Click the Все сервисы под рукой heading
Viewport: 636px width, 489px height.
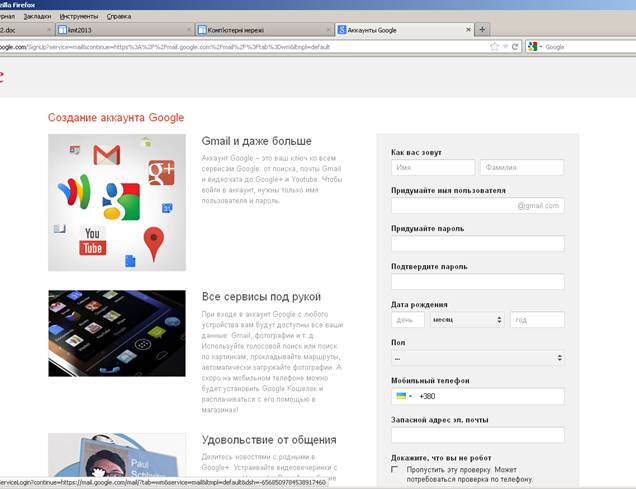(261, 297)
